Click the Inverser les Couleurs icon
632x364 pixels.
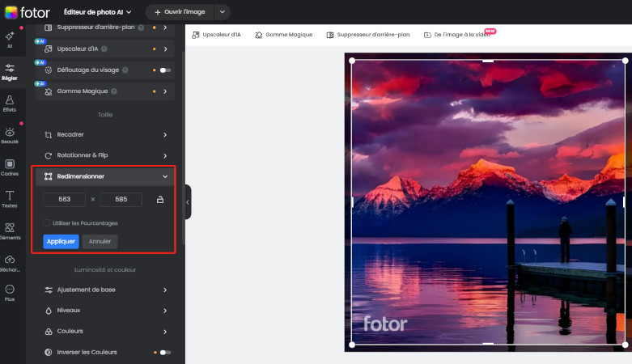pyautogui.click(x=49, y=353)
